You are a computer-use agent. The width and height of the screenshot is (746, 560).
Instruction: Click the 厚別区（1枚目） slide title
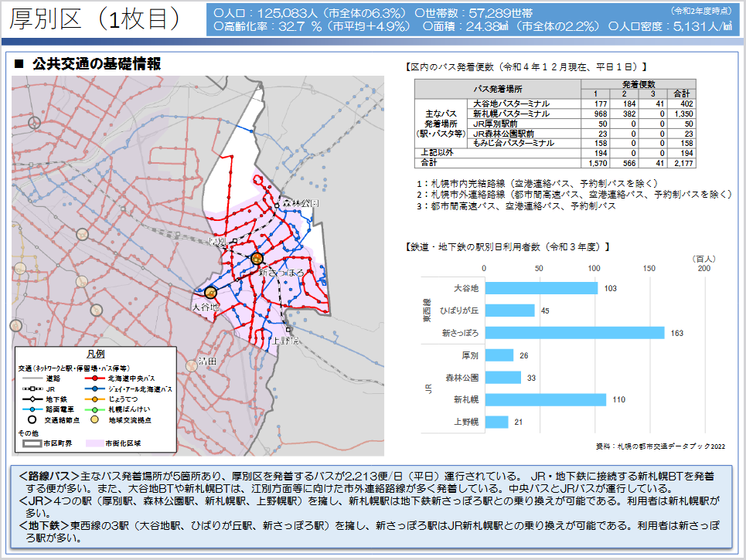(x=97, y=20)
